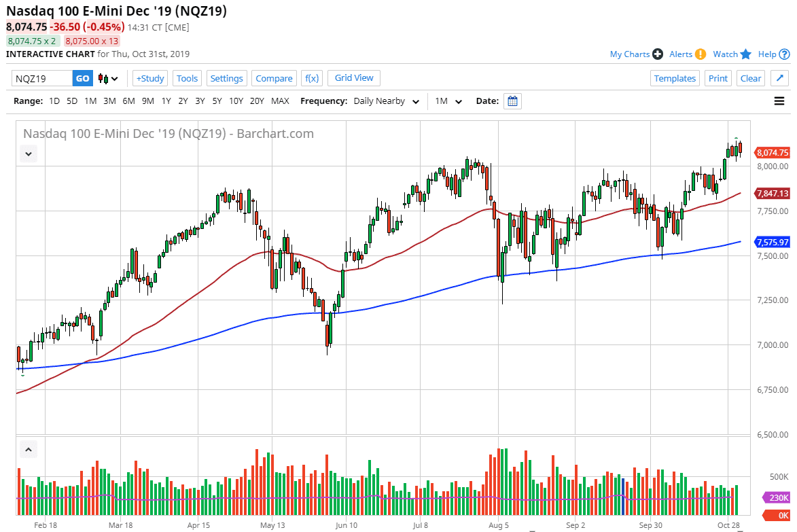Select the 6M range option
797x532 pixels.
tap(128, 101)
